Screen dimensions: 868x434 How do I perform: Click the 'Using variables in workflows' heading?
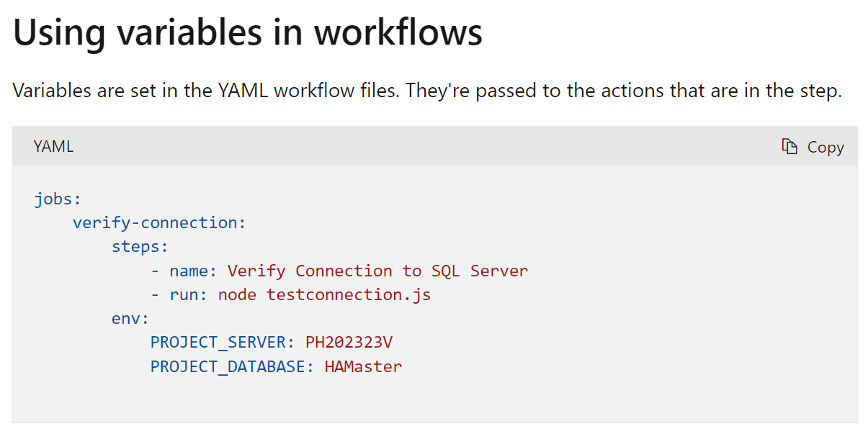(248, 32)
